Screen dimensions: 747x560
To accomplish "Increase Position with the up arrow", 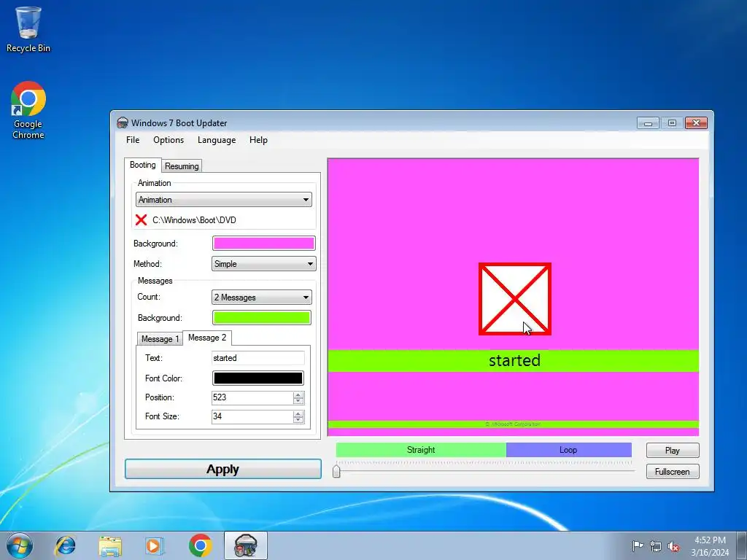I will [x=298, y=394].
